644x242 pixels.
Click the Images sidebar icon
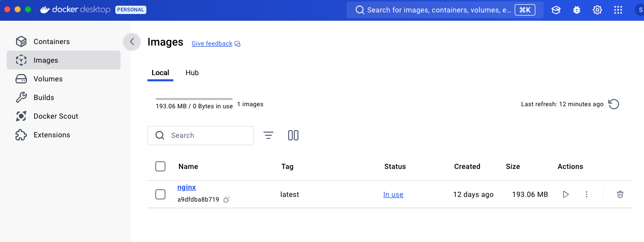pos(21,60)
